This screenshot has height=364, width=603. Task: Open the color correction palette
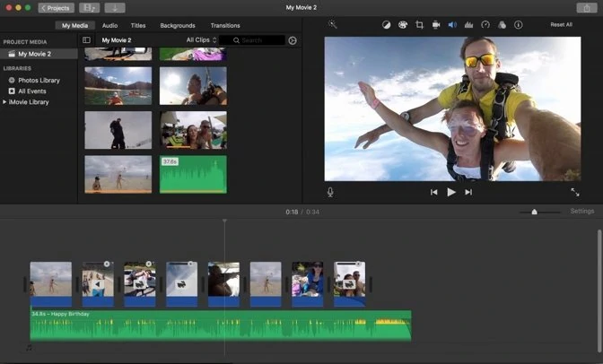coord(403,25)
